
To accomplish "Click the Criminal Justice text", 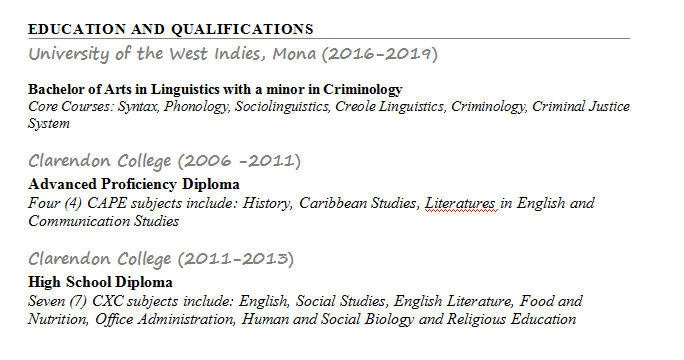I will (581, 106).
